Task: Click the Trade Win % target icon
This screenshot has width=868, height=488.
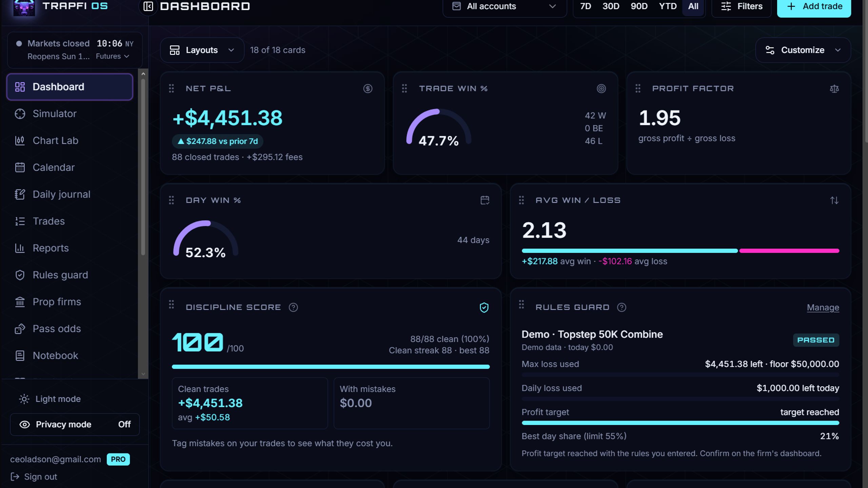Action: coord(601,89)
